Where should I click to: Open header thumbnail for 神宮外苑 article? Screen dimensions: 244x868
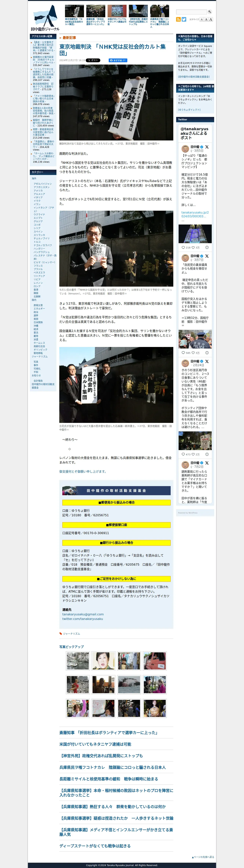coord(138,11)
